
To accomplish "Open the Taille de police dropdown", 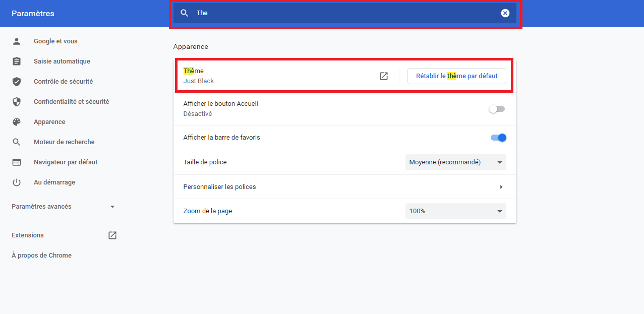I will (455, 162).
